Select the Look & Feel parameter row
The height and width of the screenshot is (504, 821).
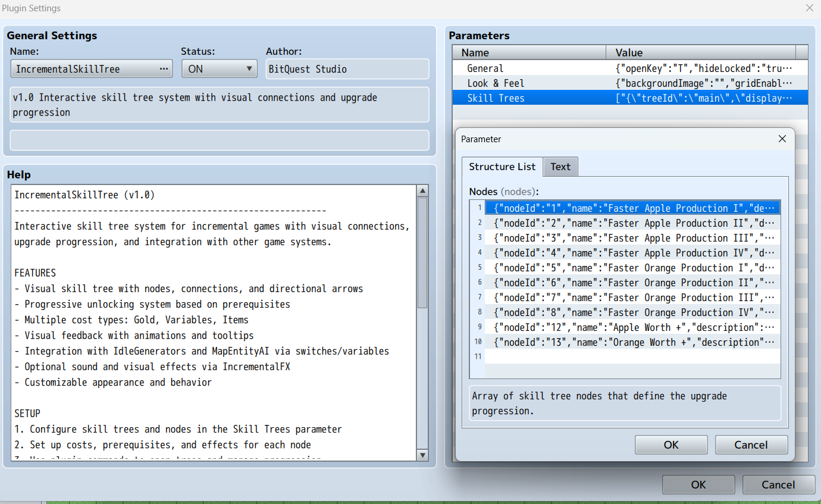pos(630,83)
